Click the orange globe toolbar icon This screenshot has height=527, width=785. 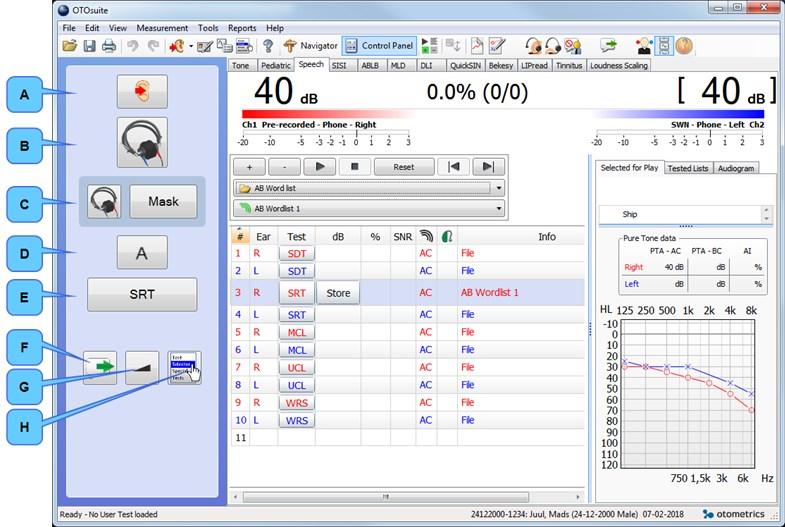(x=684, y=46)
